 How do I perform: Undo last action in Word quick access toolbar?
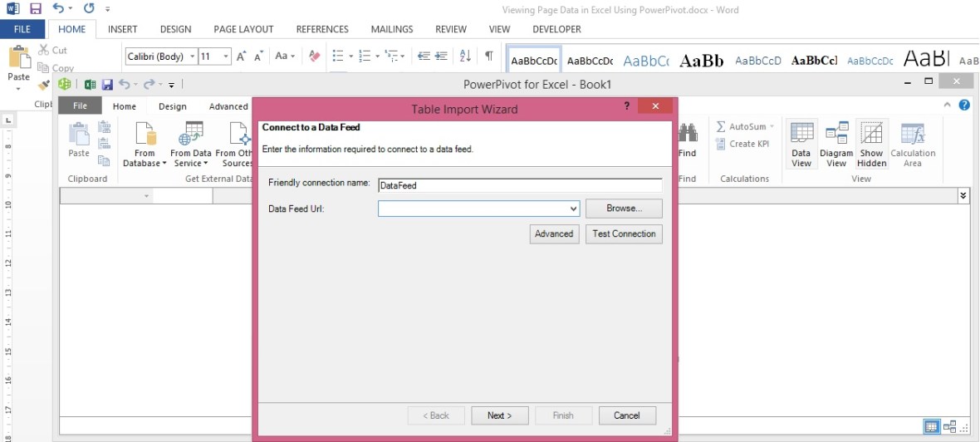(x=58, y=9)
